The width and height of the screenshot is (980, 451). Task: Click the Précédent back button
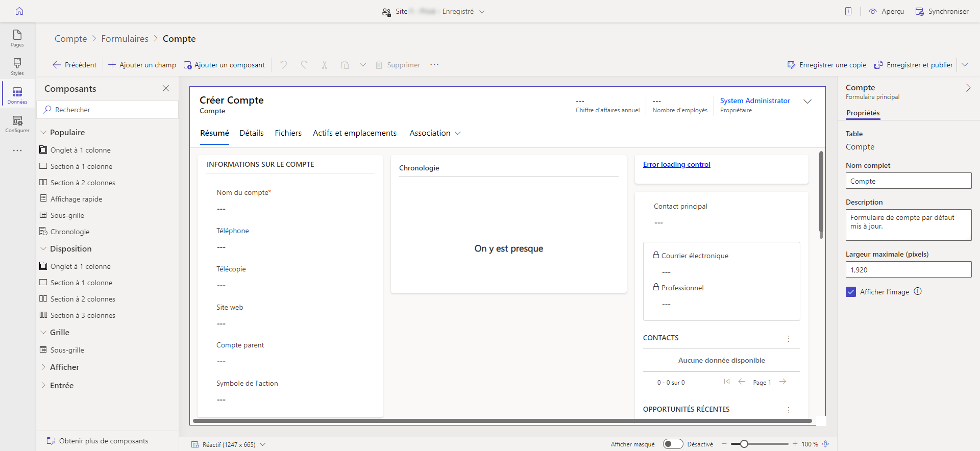pyautogui.click(x=75, y=65)
